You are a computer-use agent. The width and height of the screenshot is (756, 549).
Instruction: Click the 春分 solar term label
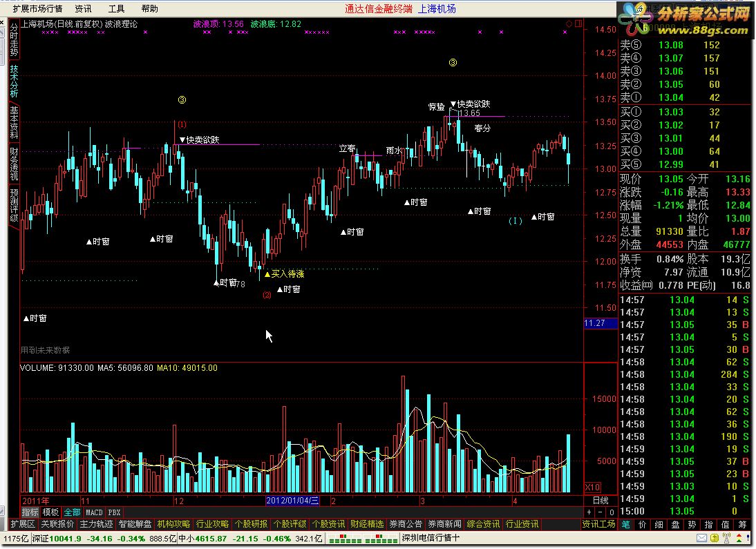pyautogui.click(x=482, y=128)
